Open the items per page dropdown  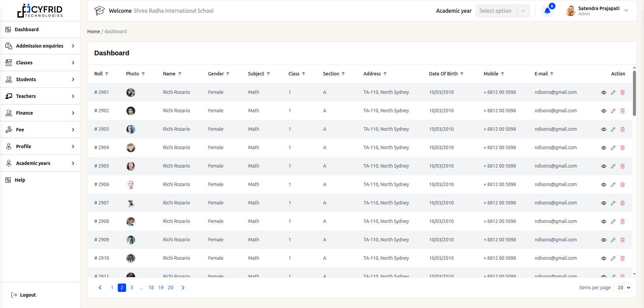[x=622, y=288]
